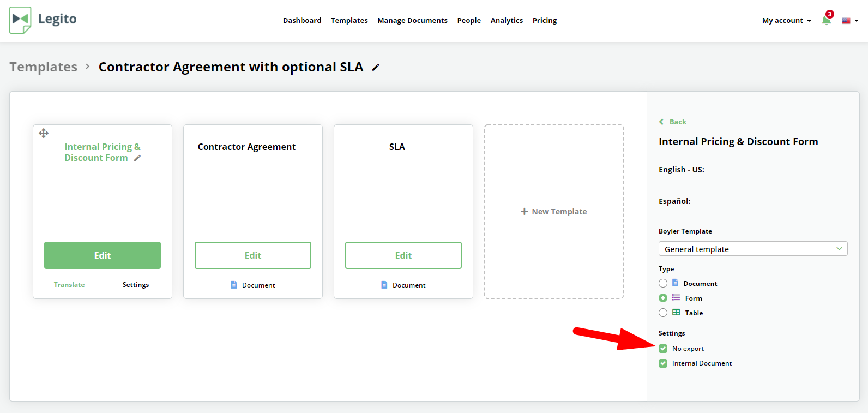
Task: Toggle the No export checkbox
Action: coord(663,349)
